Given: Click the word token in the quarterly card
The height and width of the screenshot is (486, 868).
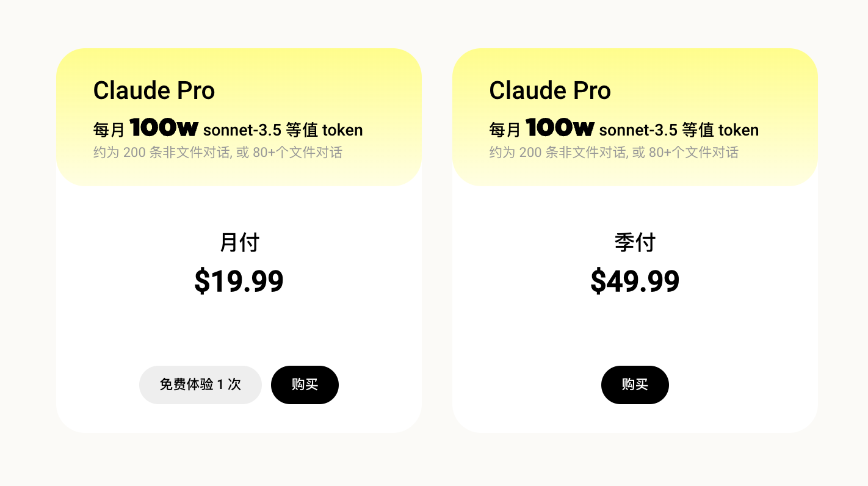Looking at the screenshot, I should point(739,130).
